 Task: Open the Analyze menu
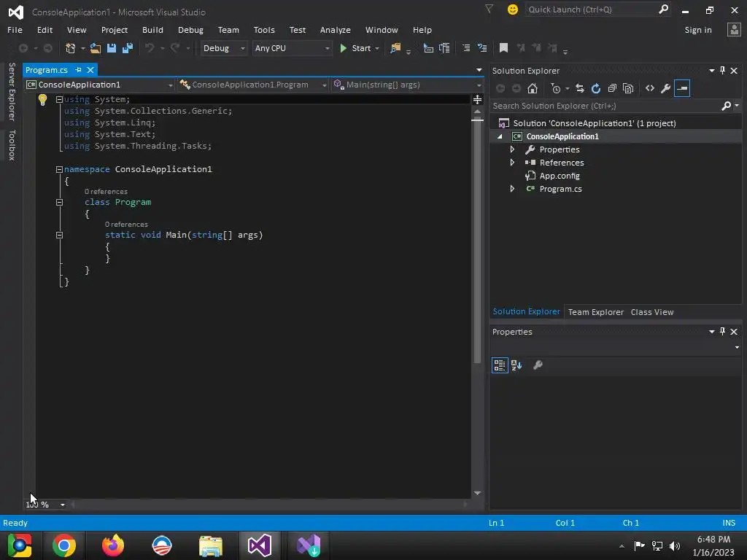[x=336, y=30]
